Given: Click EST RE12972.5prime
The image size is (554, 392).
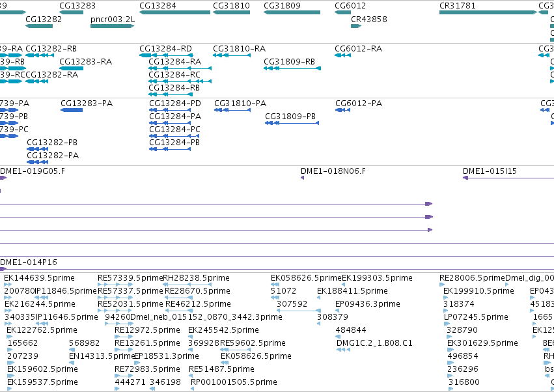Looking at the screenshot, I should pos(124,337).
